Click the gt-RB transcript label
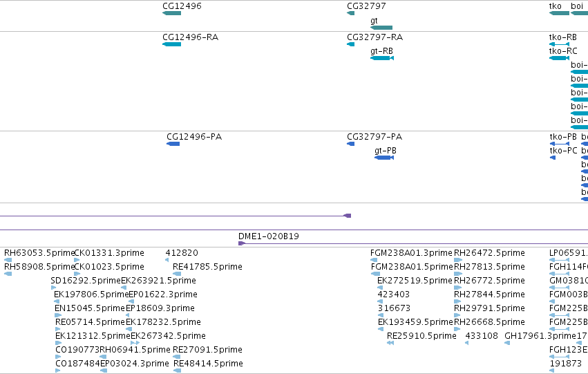588x374 pixels. coord(381,51)
